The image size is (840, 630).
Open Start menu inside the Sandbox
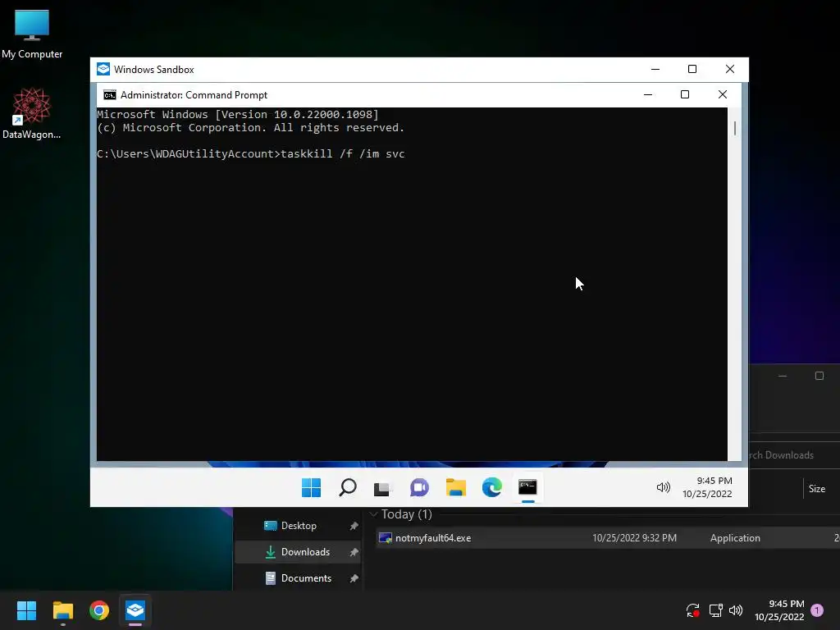point(311,487)
